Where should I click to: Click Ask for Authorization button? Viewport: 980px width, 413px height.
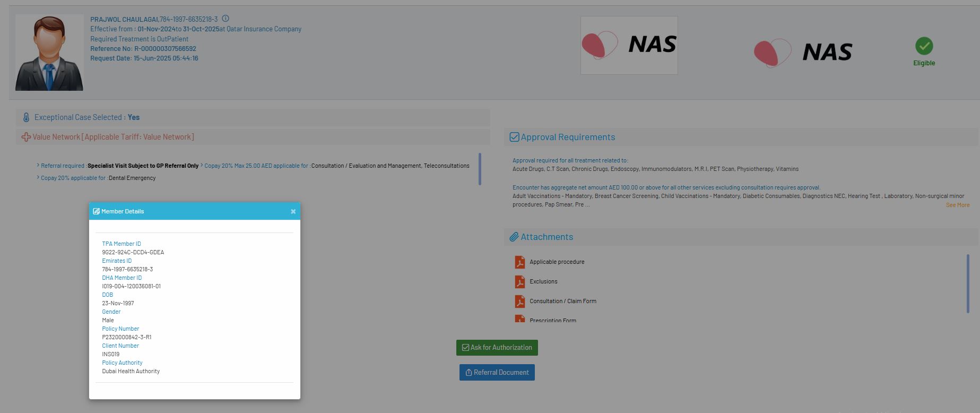click(x=497, y=348)
